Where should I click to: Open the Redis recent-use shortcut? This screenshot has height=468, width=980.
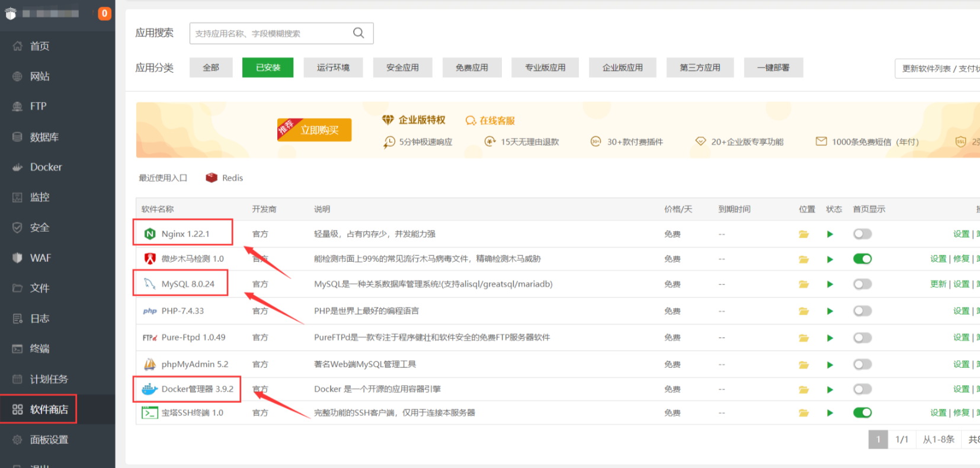[225, 178]
